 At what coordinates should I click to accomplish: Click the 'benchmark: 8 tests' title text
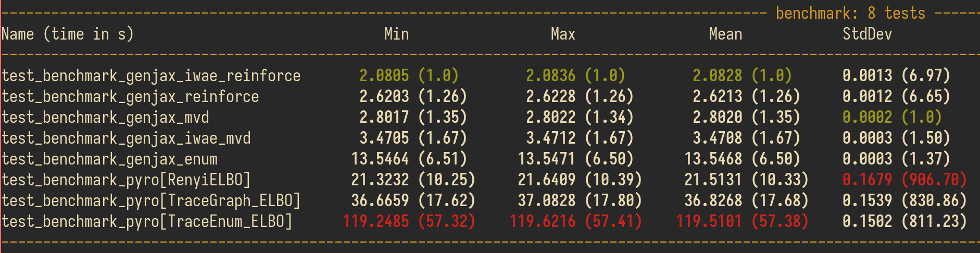click(851, 13)
